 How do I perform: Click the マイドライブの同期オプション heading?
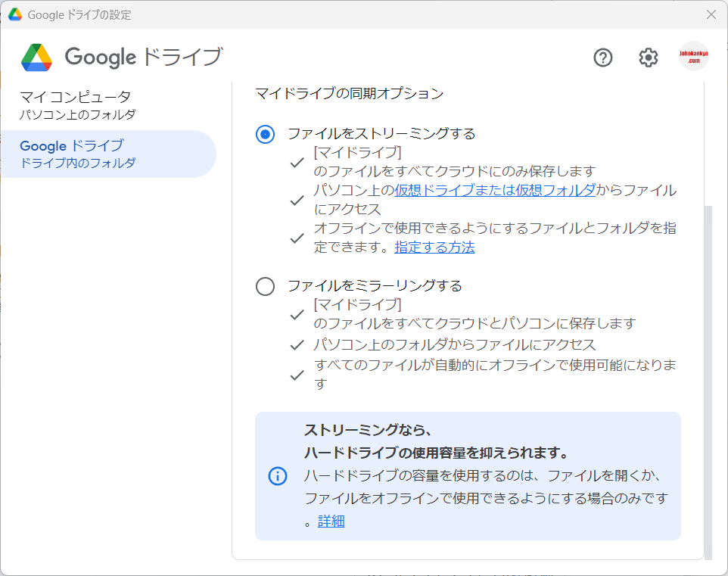coord(349,94)
